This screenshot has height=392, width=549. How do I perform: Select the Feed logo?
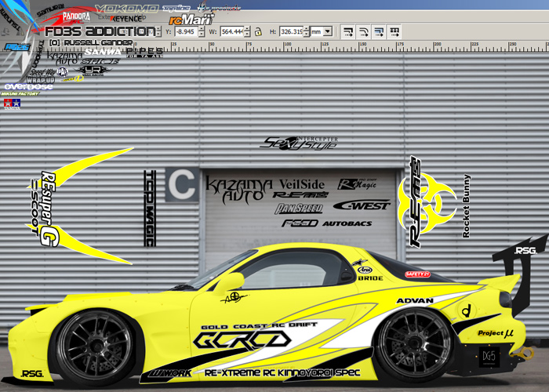[x=300, y=223]
